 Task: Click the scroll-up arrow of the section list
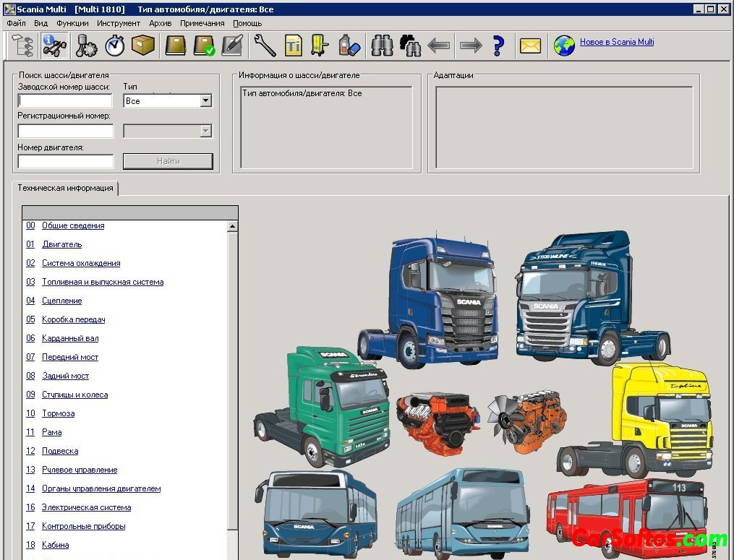[233, 226]
